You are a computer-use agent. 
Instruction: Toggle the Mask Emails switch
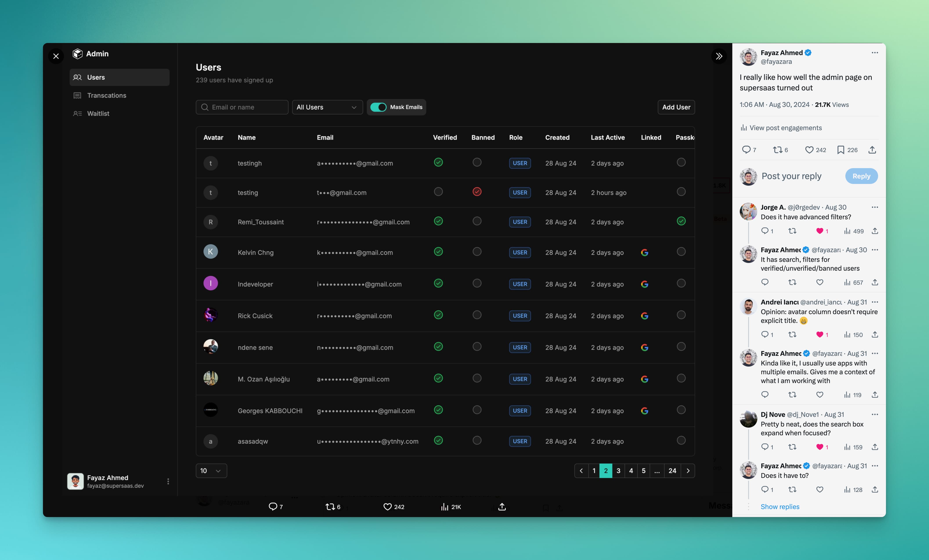[x=378, y=107]
